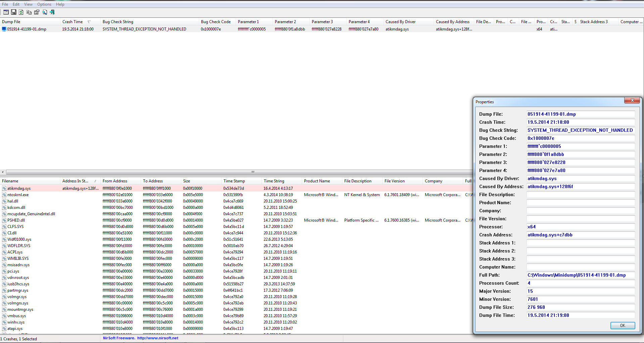Click the file icon next to ntoskrnl.exe

(x=4, y=195)
